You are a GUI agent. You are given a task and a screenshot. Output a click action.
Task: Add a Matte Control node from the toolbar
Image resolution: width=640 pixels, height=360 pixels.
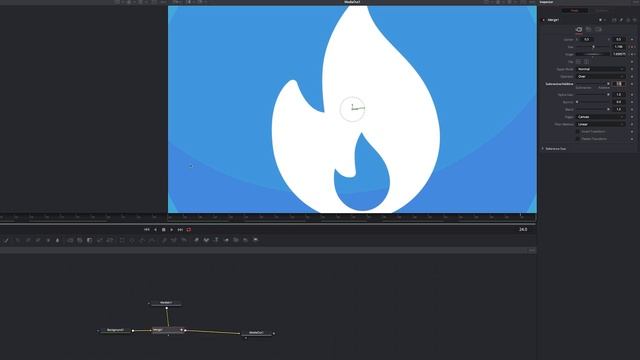(90, 240)
